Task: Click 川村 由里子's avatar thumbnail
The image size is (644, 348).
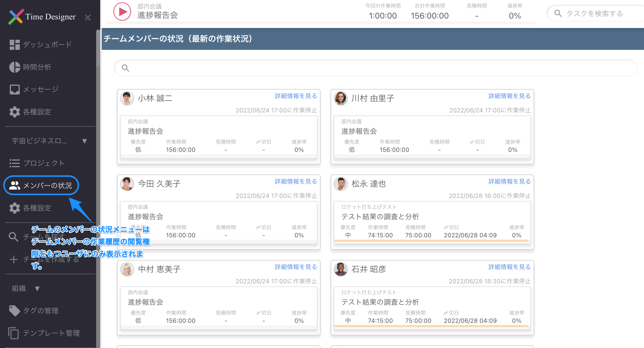Action: point(341,98)
